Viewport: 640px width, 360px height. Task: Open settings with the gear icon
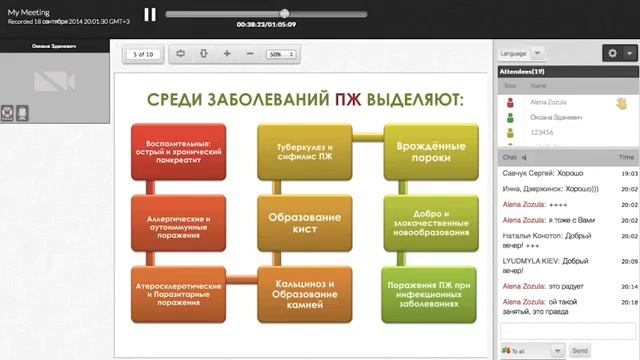(612, 53)
